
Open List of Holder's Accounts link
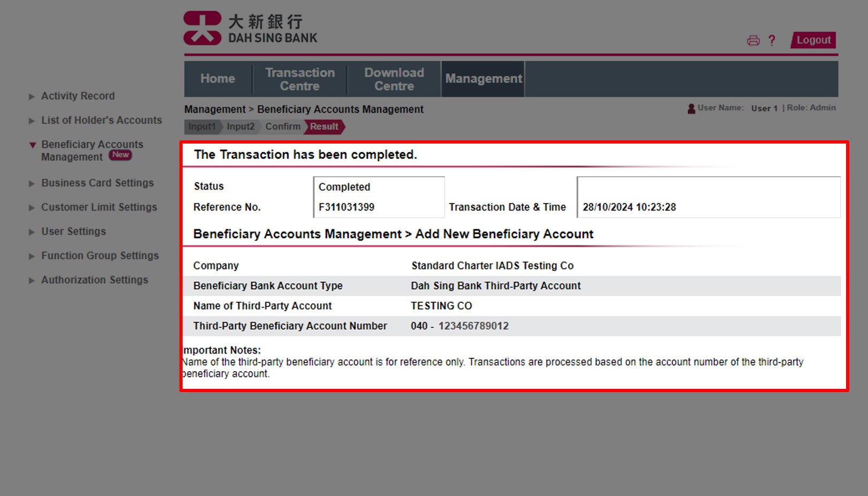102,121
